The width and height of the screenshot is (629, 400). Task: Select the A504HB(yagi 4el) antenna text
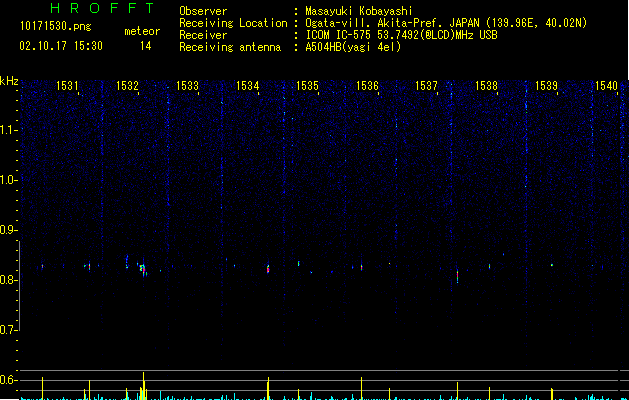(x=353, y=47)
